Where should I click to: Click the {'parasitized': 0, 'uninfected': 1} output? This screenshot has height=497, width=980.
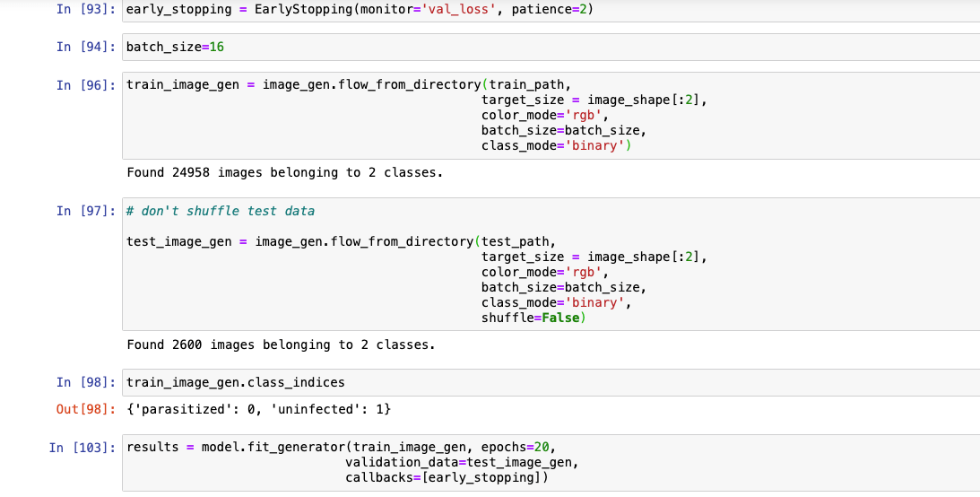pyautogui.click(x=258, y=409)
